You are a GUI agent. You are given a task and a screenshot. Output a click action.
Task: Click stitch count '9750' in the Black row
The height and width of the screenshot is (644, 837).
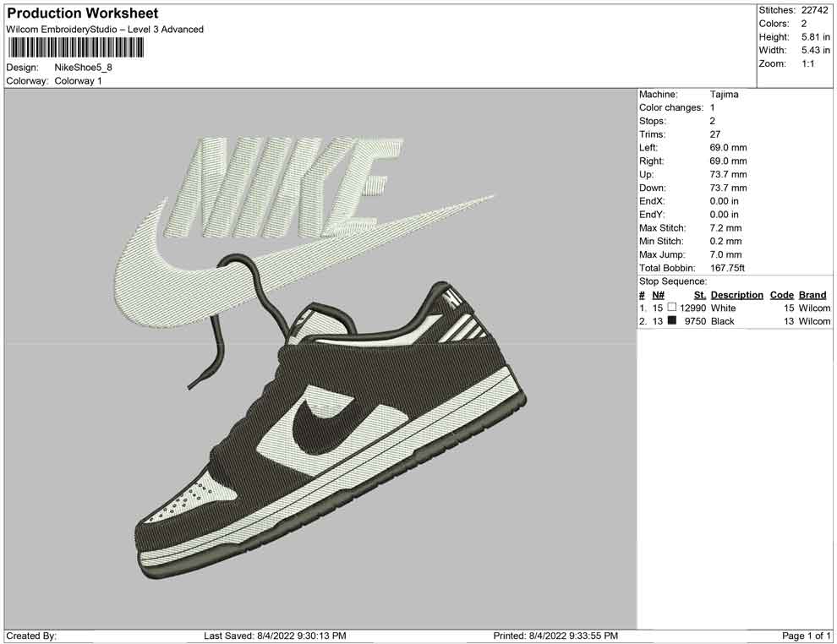pos(696,321)
